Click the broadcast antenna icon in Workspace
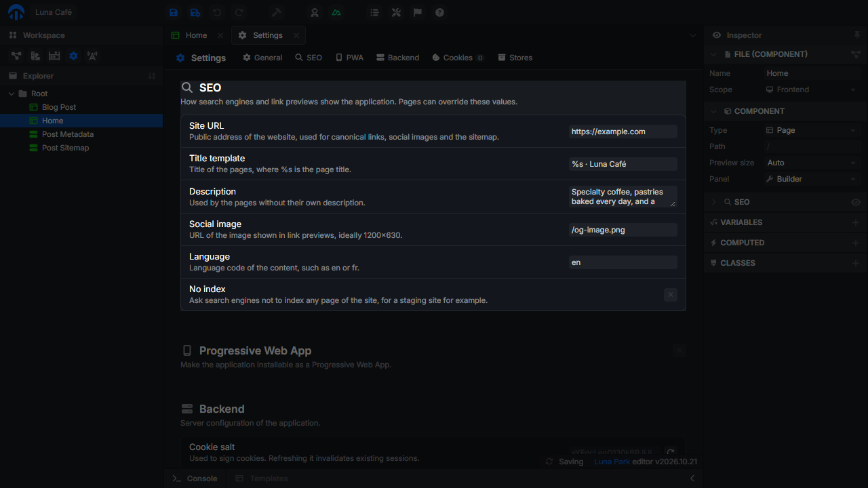The image size is (868, 488). (92, 56)
